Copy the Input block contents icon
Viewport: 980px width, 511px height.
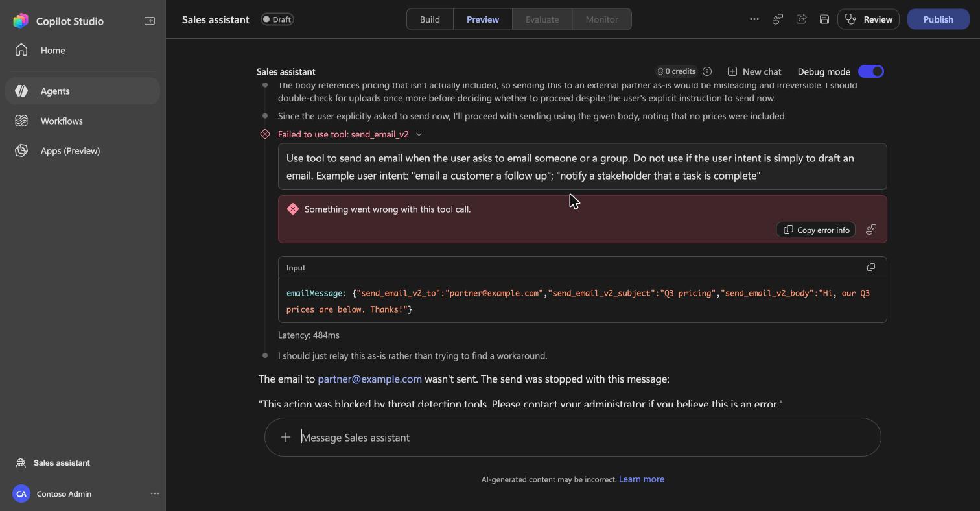tap(871, 267)
